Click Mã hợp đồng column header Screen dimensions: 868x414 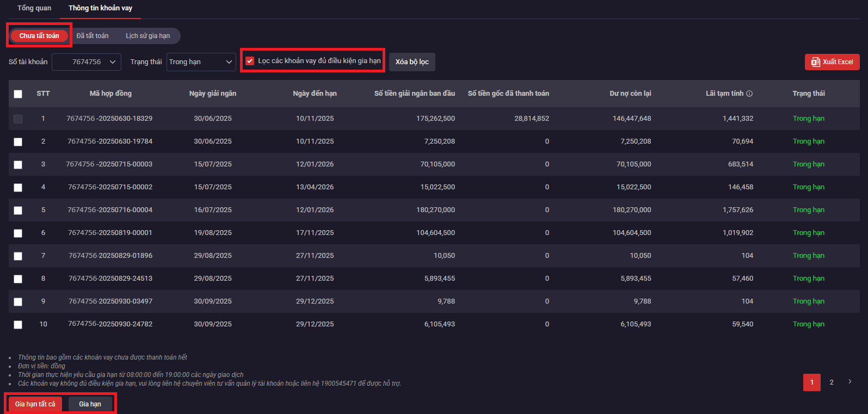pyautogui.click(x=110, y=94)
